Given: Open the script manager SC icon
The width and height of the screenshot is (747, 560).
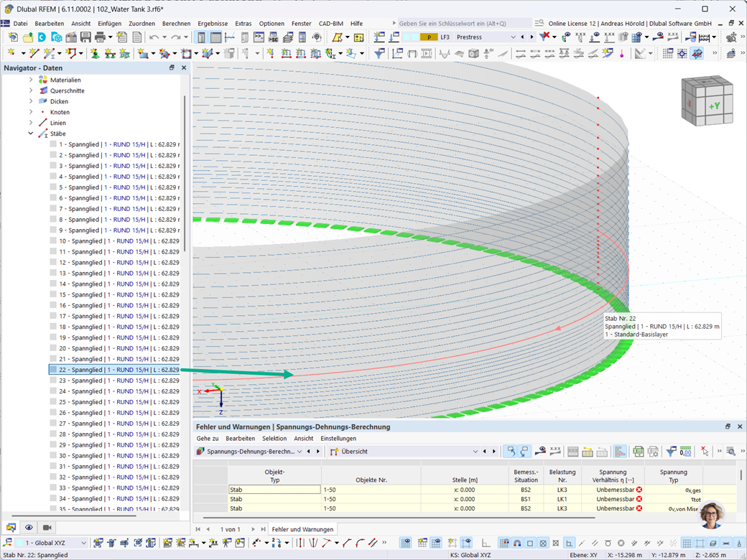Looking at the screenshot, I should [274, 37].
